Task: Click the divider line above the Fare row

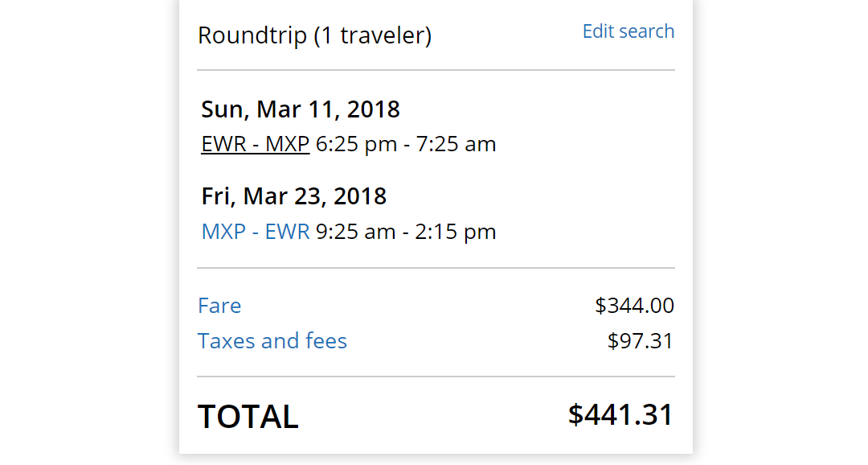Action: (x=436, y=268)
